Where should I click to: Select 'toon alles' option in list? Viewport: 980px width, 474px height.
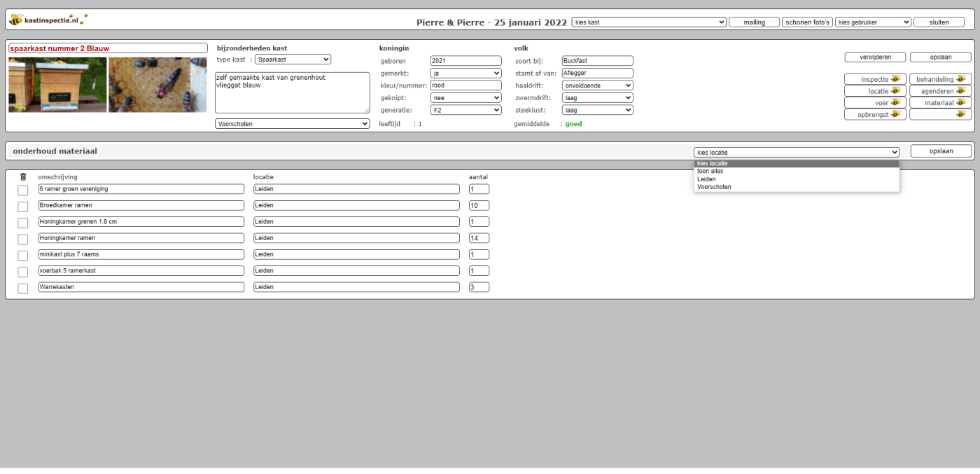[797, 171]
